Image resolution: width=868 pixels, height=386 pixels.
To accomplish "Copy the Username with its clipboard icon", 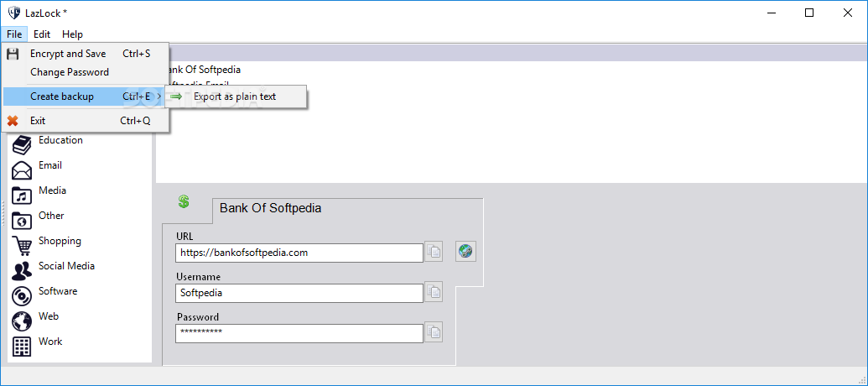I will coord(434,292).
